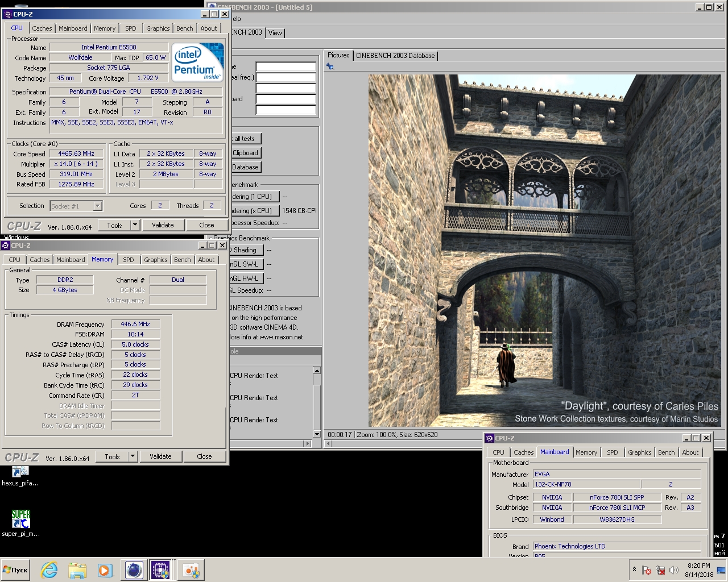Click the Clipboard button in CINEBENCH
728x582 pixels.
pyautogui.click(x=246, y=153)
